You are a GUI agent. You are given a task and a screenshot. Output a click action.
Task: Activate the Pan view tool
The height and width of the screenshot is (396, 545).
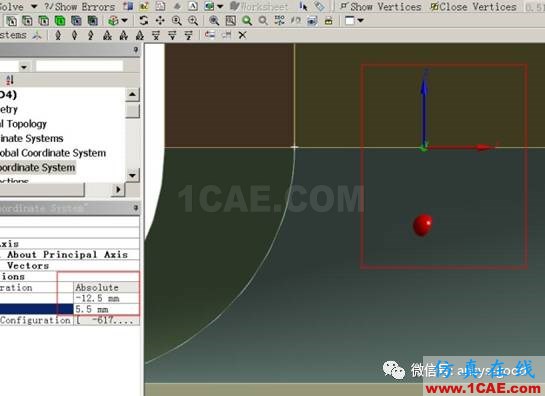point(160,21)
